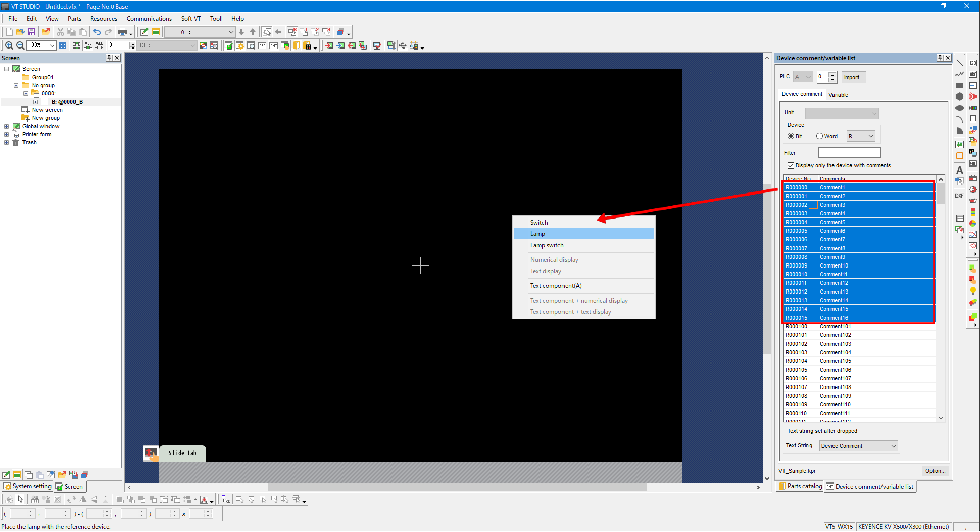Image resolution: width=980 pixels, height=532 pixels.
Task: Select the hexagon polygon drawing tool
Action: point(960,96)
